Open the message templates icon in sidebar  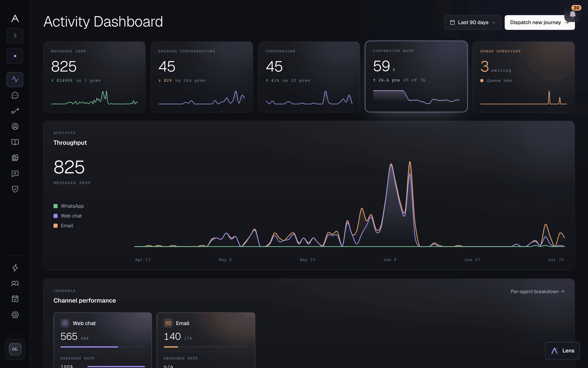point(15,174)
